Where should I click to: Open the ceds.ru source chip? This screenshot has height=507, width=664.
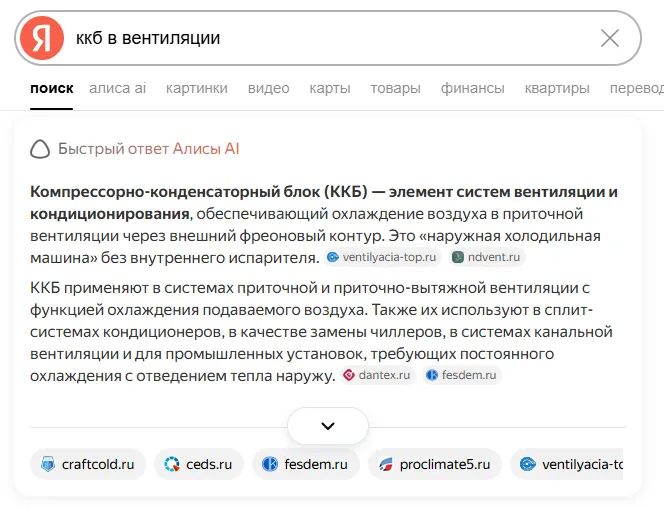(x=199, y=464)
